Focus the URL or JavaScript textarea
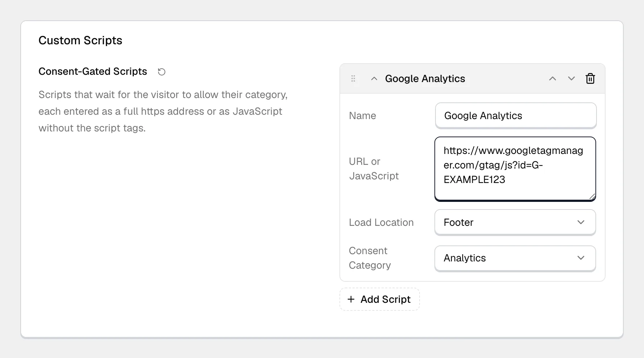644x358 pixels. point(515,169)
